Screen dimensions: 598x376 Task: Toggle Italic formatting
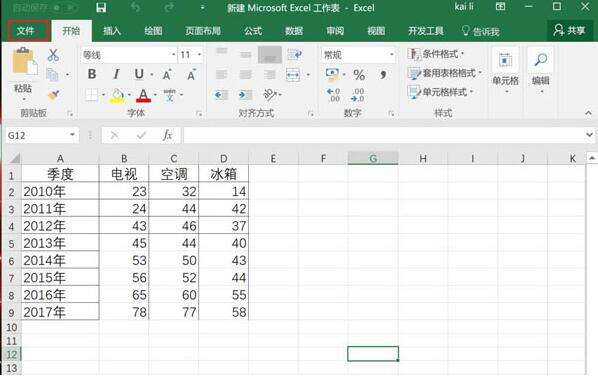coord(116,74)
